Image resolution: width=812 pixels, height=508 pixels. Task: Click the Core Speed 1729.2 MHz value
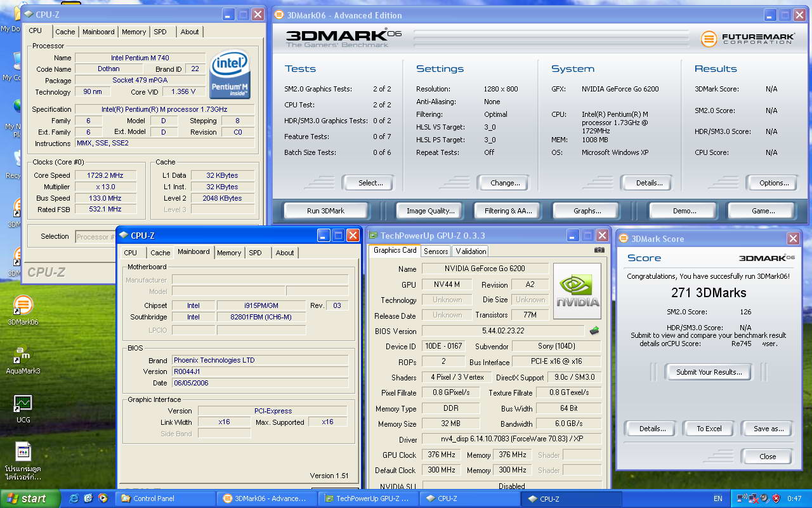pyautogui.click(x=105, y=175)
